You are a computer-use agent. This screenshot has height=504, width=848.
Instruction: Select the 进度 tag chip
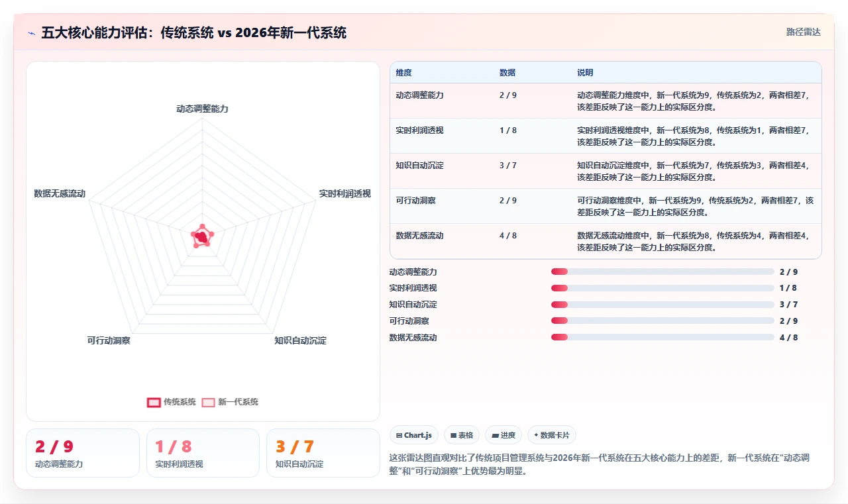[x=503, y=435]
